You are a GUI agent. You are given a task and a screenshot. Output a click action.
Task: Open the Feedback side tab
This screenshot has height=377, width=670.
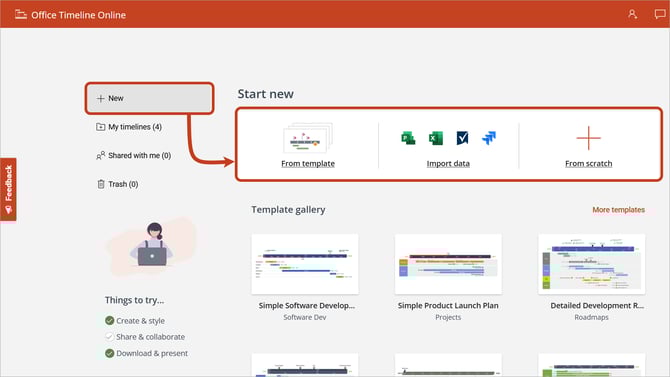click(9, 189)
